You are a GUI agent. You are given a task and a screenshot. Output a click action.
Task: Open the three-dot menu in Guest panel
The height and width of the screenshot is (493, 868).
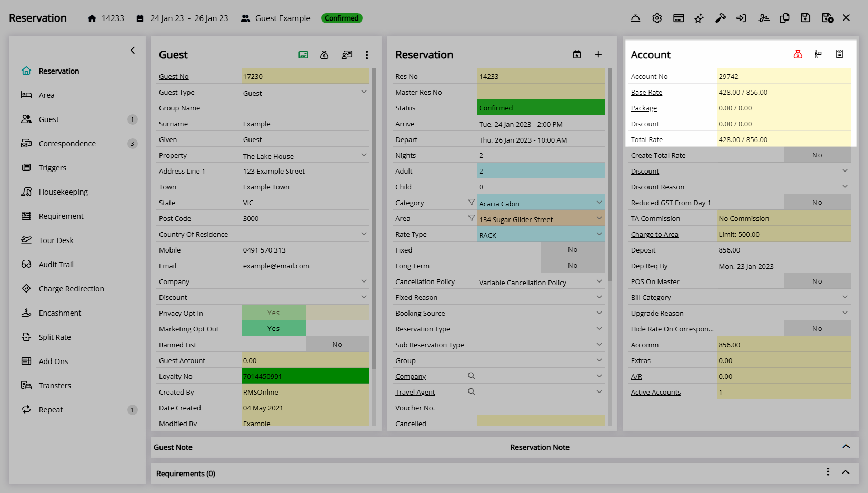[367, 55]
